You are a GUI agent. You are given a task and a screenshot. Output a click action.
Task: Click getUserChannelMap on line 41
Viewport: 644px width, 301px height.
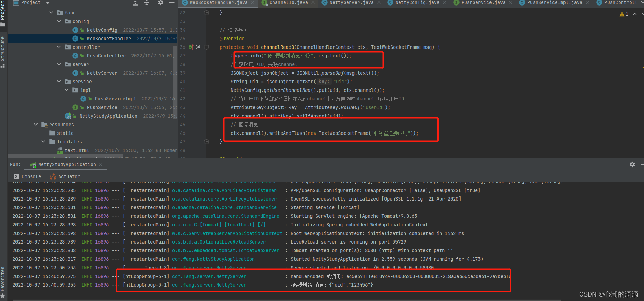287,90
